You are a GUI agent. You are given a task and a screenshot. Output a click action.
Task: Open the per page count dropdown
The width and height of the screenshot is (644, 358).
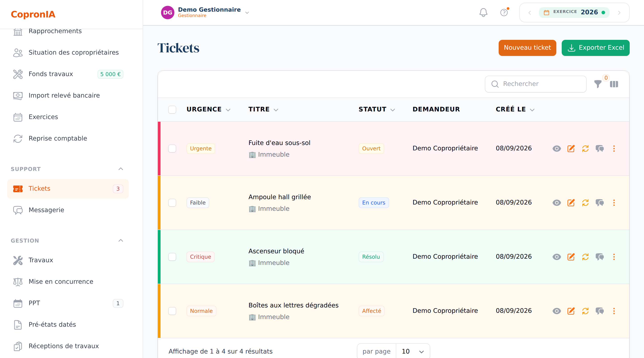pos(413,351)
